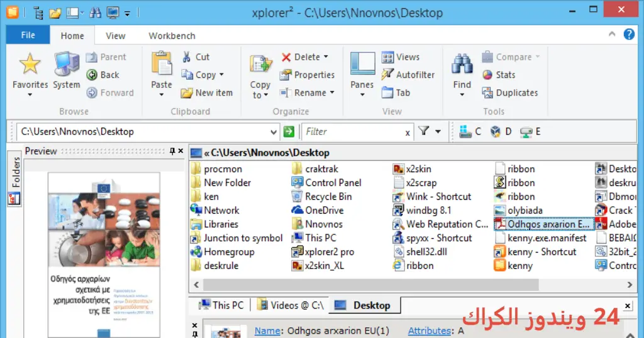Go to Parent folder
The height and width of the screenshot is (338, 644).
(106, 57)
